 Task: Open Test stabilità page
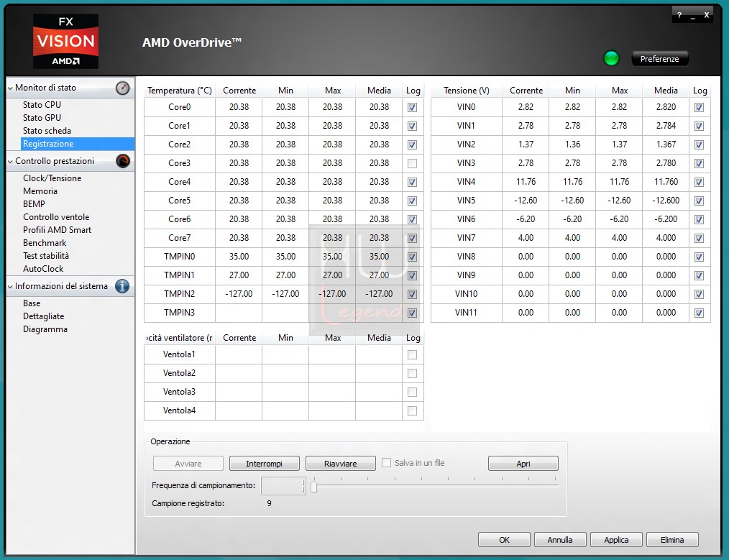coord(45,256)
